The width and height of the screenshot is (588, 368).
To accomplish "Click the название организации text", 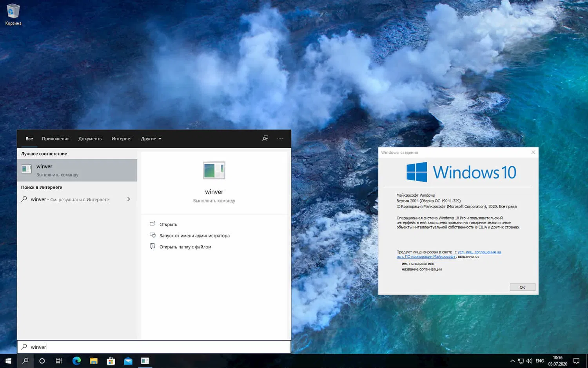I will [x=422, y=269].
